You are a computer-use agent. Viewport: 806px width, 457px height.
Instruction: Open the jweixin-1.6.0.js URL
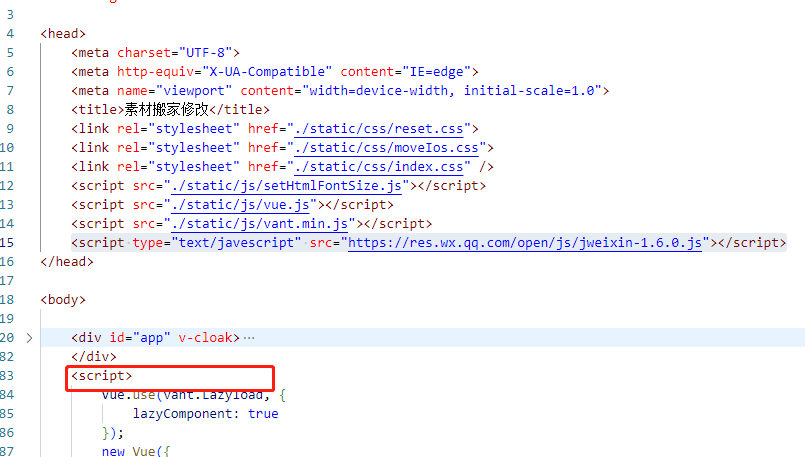click(525, 243)
